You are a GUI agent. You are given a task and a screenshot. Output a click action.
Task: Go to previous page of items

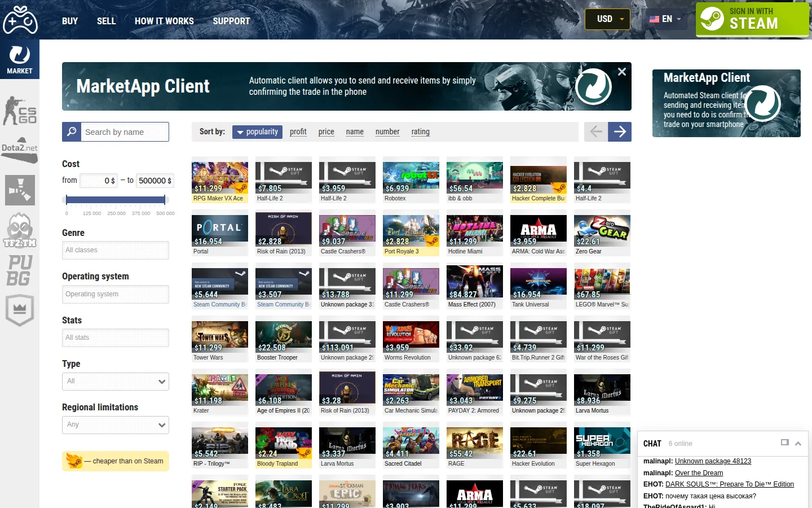tap(596, 132)
